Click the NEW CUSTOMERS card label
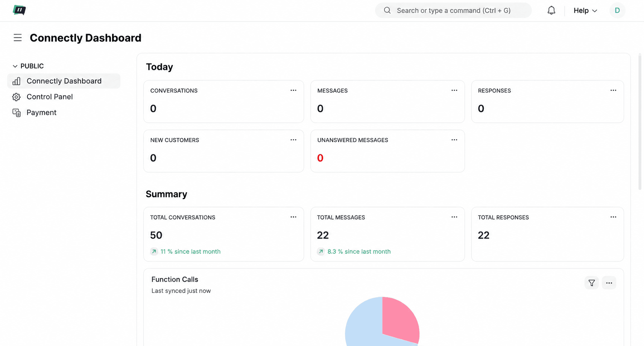644x346 pixels. point(175,140)
